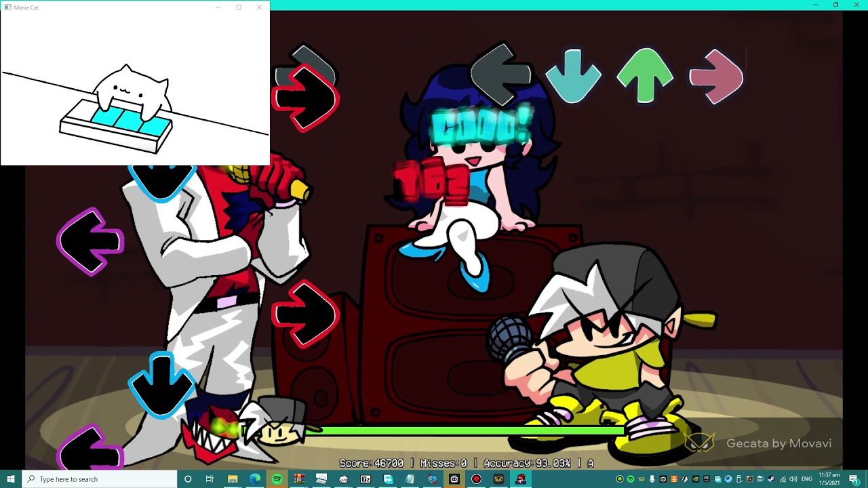Open the volume control in system tray
The image size is (868, 488).
pyautogui.click(x=793, y=479)
